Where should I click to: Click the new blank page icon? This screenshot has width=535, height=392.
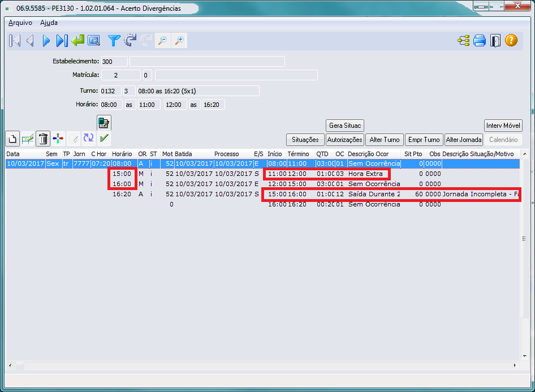(x=12, y=139)
